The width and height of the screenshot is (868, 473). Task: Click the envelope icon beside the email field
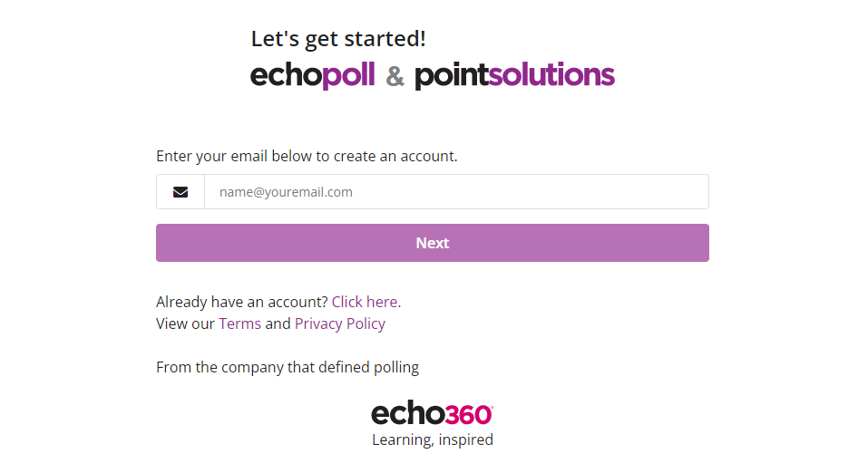[180, 192]
